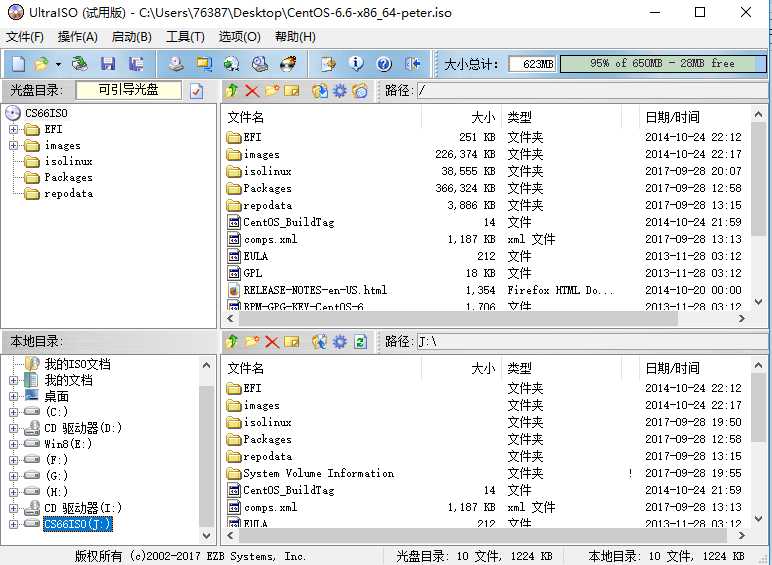Screen dimensions: 772x565
Task: Select comps.xml in the ISO file list
Action: [270, 239]
